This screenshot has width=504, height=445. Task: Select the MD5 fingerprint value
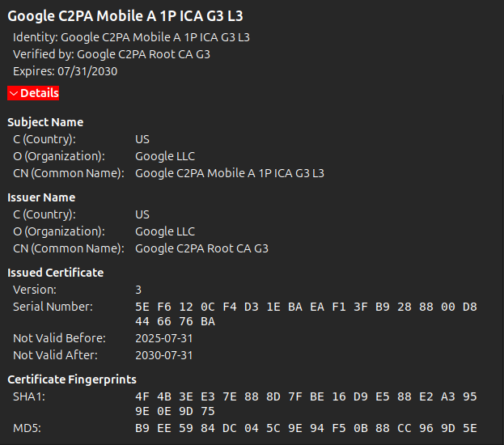click(x=307, y=428)
